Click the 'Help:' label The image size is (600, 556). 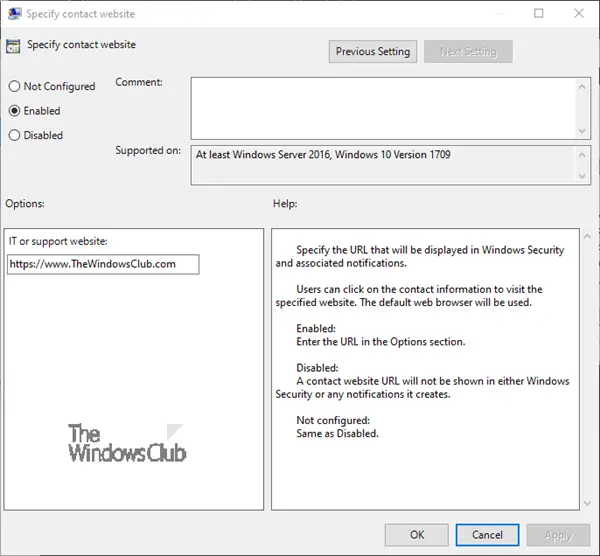click(285, 203)
